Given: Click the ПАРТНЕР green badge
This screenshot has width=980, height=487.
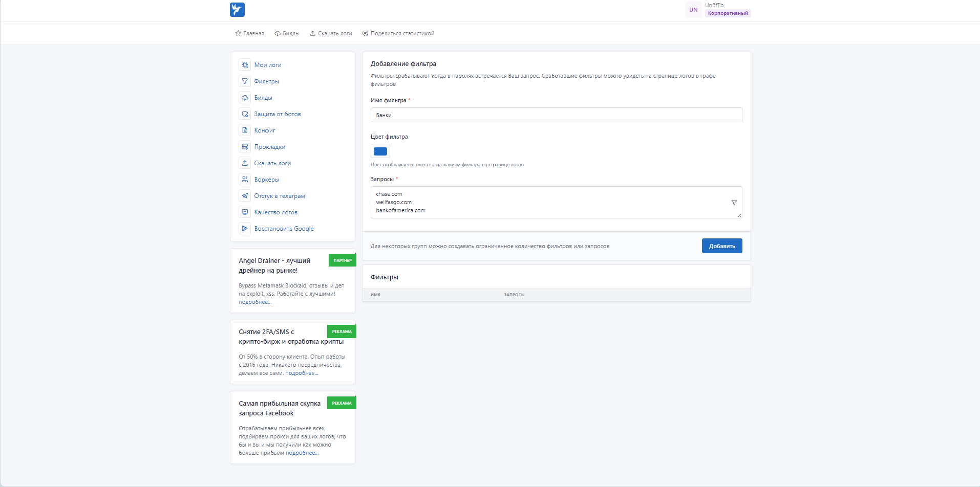Looking at the screenshot, I should pos(343,260).
